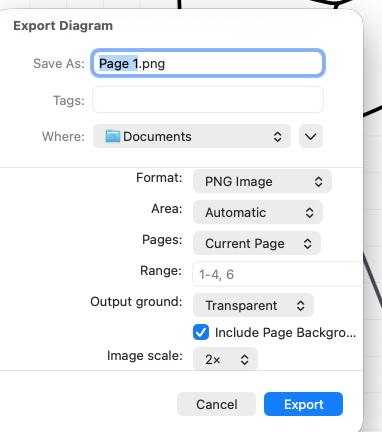Click the Export Diagram title text
Image resolution: width=382 pixels, height=432 pixels.
click(x=63, y=26)
